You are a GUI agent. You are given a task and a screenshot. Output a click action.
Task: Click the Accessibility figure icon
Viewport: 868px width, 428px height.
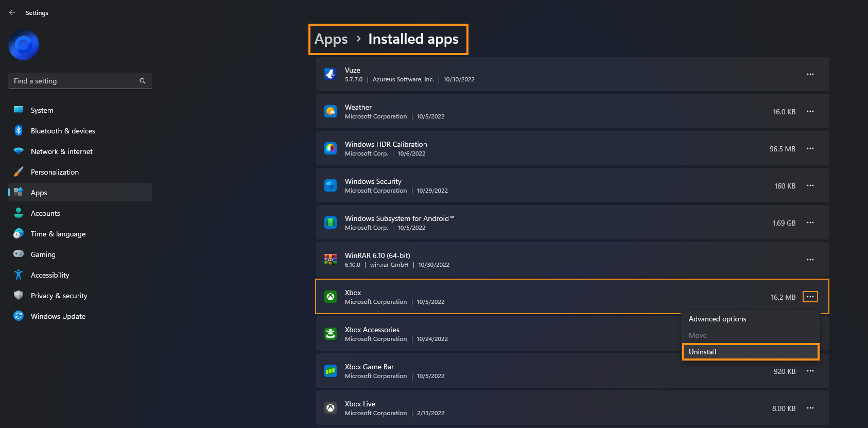click(x=19, y=275)
